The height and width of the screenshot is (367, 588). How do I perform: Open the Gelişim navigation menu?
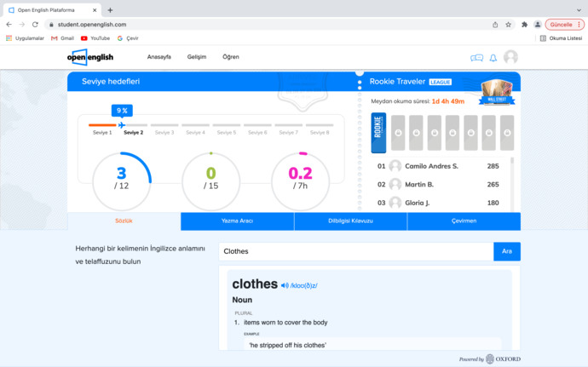point(197,57)
